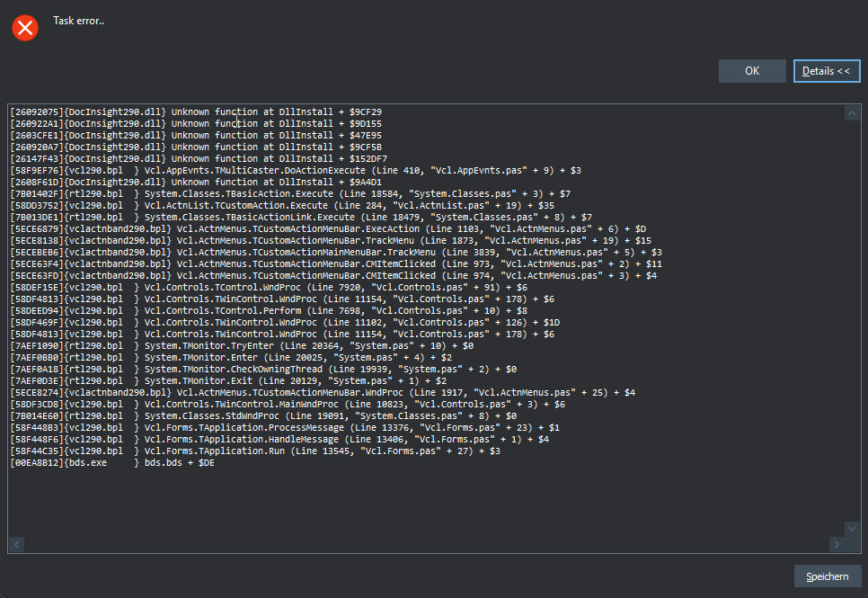Viewport: 868px width, 598px height.
Task: Confirm the error with the OK button
Action: [x=752, y=71]
